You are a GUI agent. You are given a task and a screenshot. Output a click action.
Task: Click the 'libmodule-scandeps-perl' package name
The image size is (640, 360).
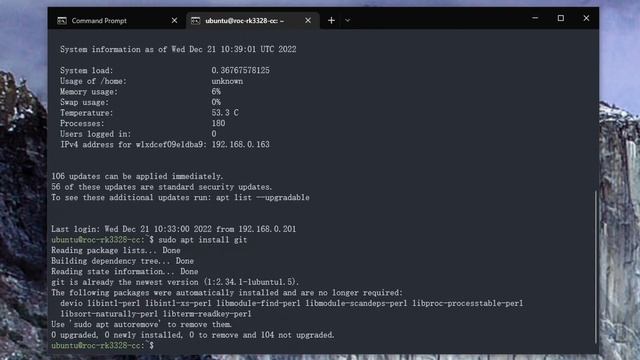click(356, 303)
